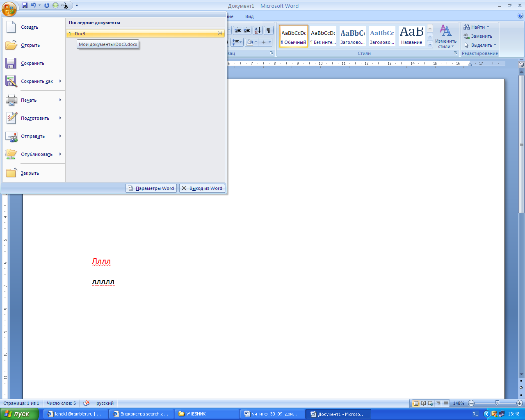The width and height of the screenshot is (525, 420).
Task: Expand Опубликовать submenu arrow
Action: click(x=60, y=154)
